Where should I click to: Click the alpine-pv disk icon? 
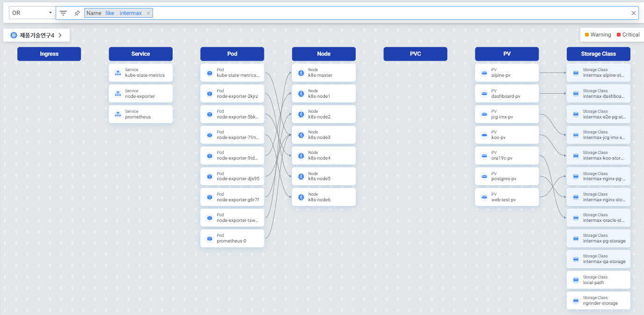coord(484,73)
